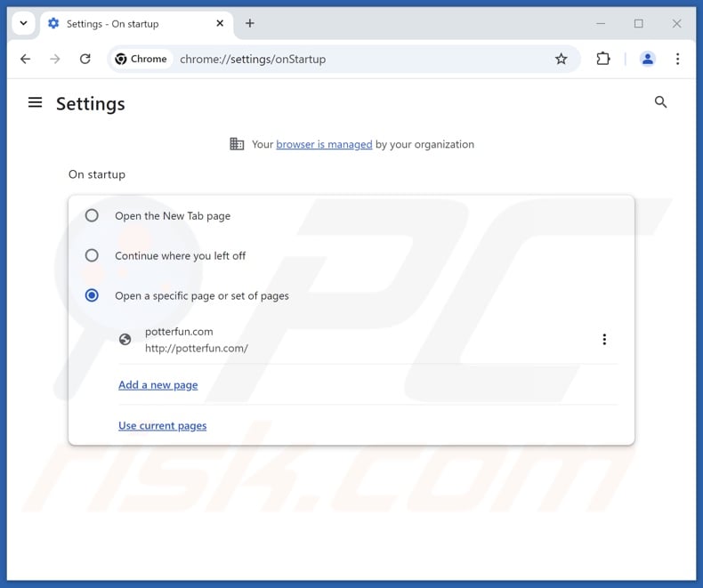The image size is (703, 588).
Task: Go forward with the forward arrow
Action: [54, 59]
